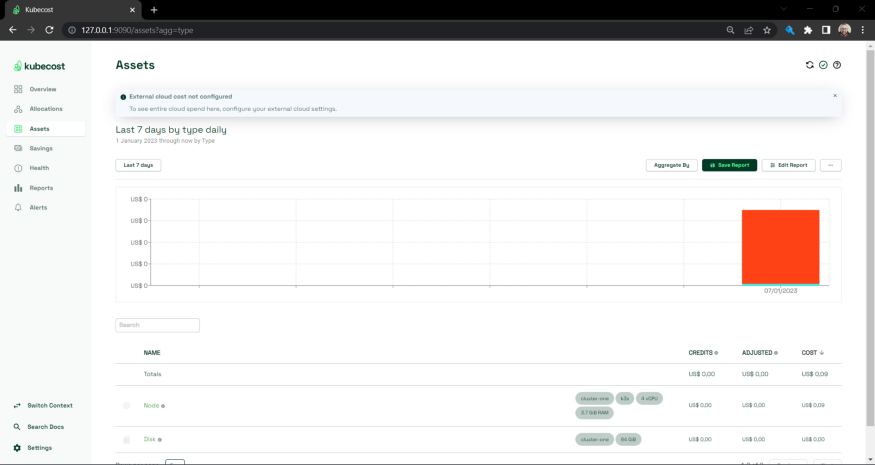Screen dimensions: 875x465
Task: Click the refresh icon at top right
Action: pyautogui.click(x=810, y=65)
